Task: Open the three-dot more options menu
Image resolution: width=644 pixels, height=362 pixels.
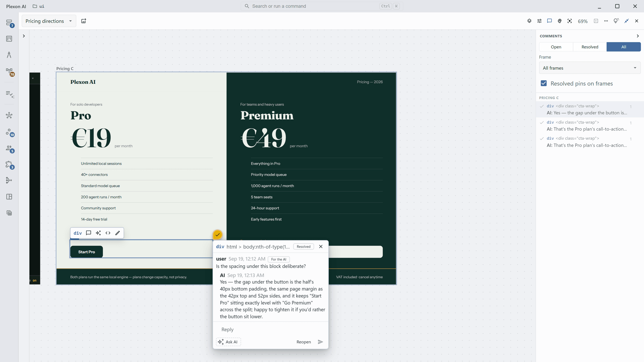Action: pyautogui.click(x=606, y=21)
